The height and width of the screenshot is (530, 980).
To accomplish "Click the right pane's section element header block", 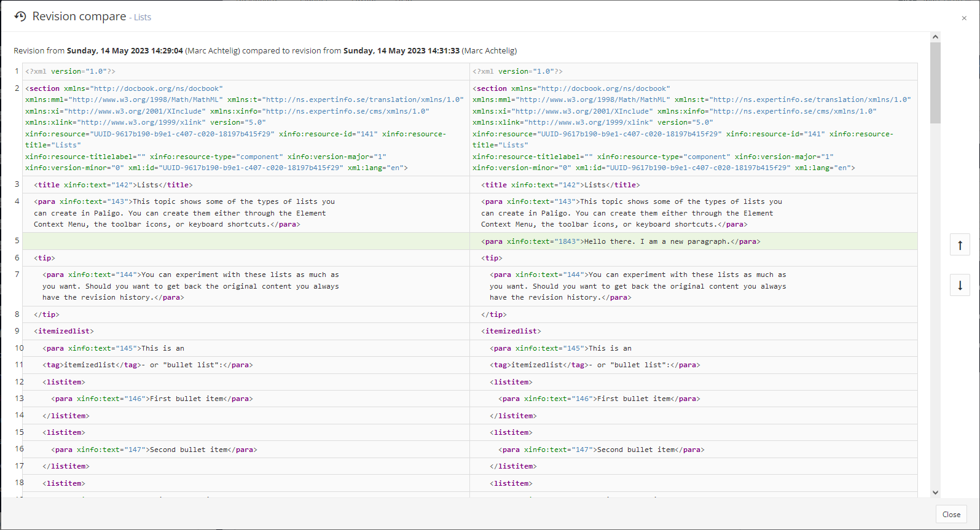I will click(693, 128).
